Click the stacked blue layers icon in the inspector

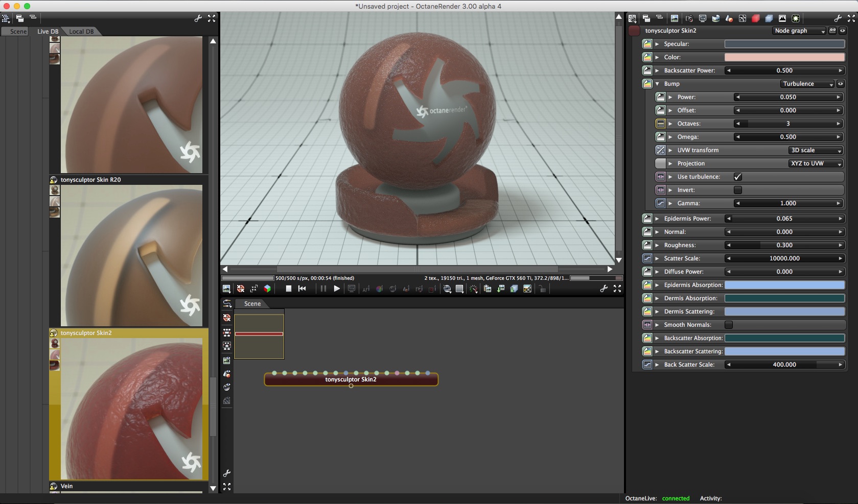pyautogui.click(x=769, y=18)
